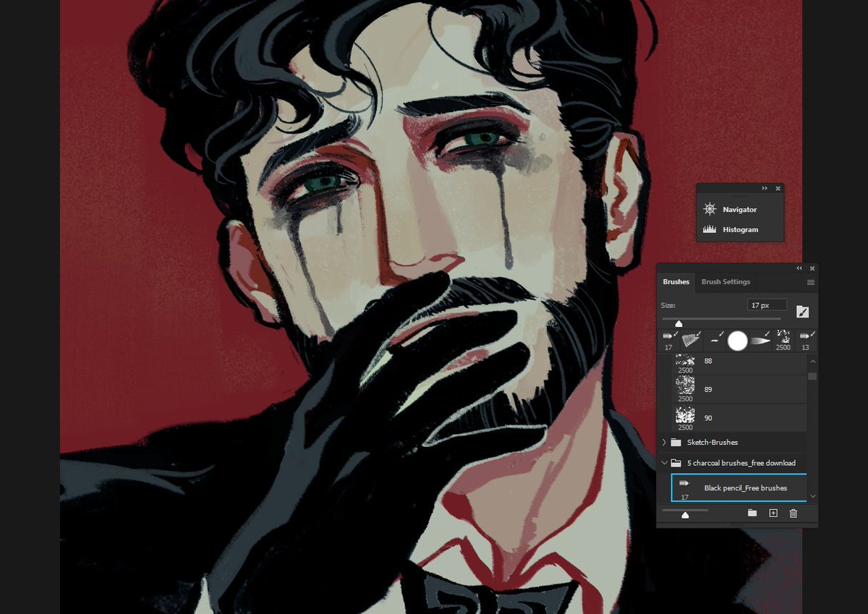Select the round white recent brush
The height and width of the screenshot is (614, 868).
tap(737, 341)
